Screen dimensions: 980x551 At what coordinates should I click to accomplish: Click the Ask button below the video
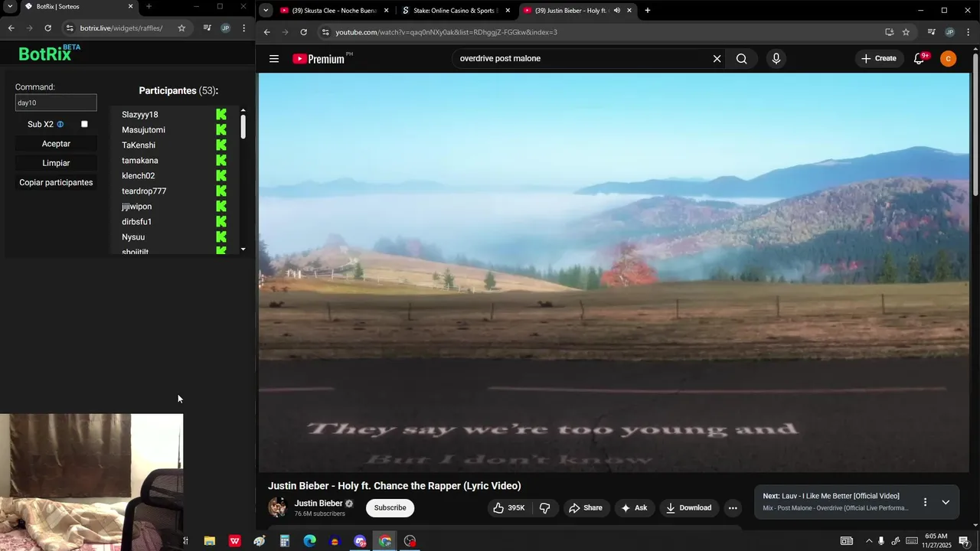click(x=635, y=508)
